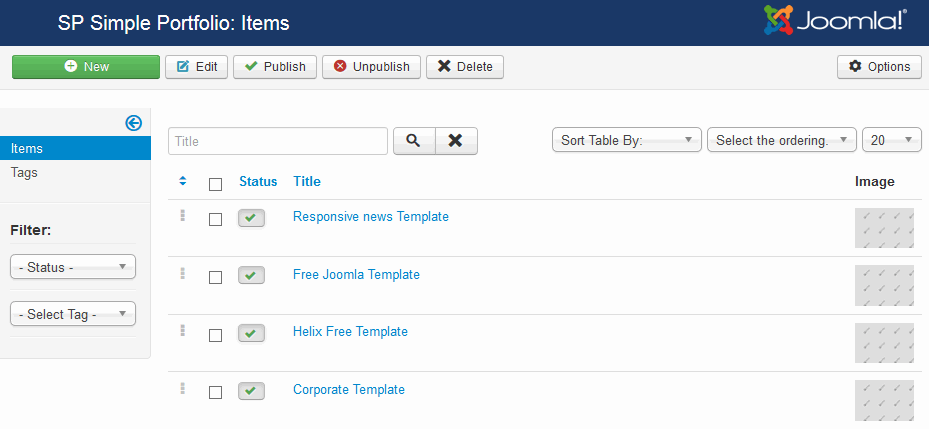929x429 pixels.
Task: Open image thumbnail for Helix Free Template
Action: pos(884,343)
